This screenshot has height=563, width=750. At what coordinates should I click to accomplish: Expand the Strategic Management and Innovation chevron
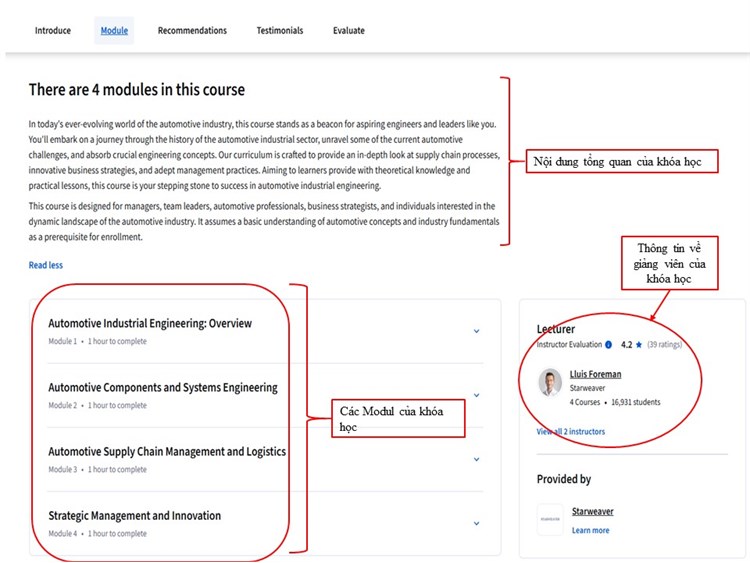click(x=476, y=523)
